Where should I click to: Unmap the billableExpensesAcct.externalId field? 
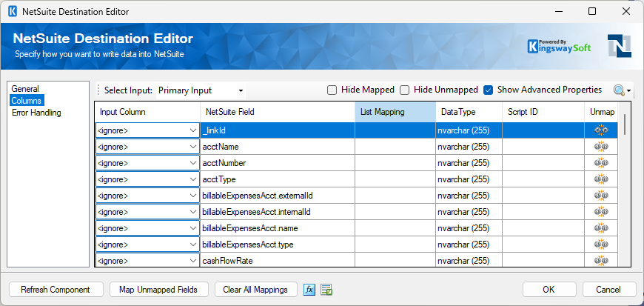pyautogui.click(x=601, y=196)
